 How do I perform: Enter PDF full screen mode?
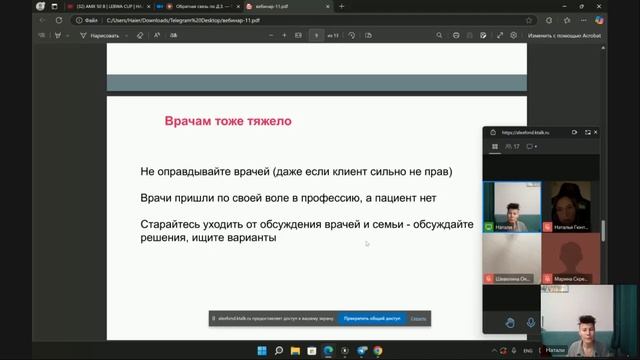pos(500,36)
